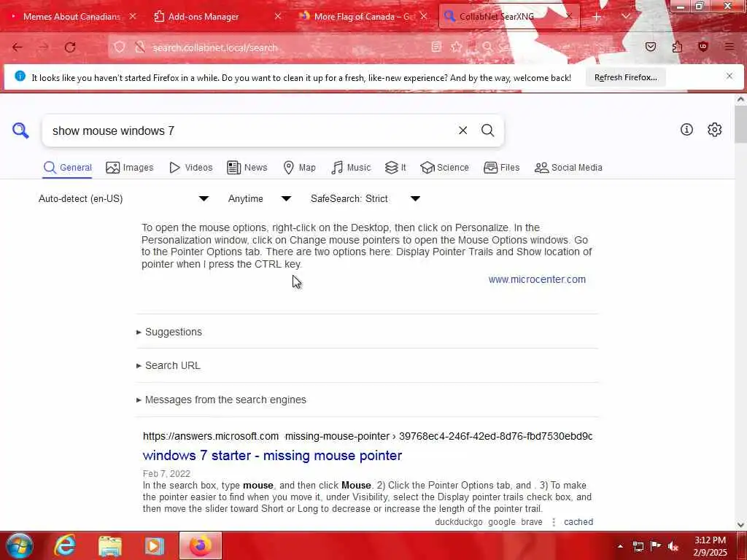The image size is (747, 560).
Task: Click the Refresh Firefox button
Action: (x=625, y=77)
